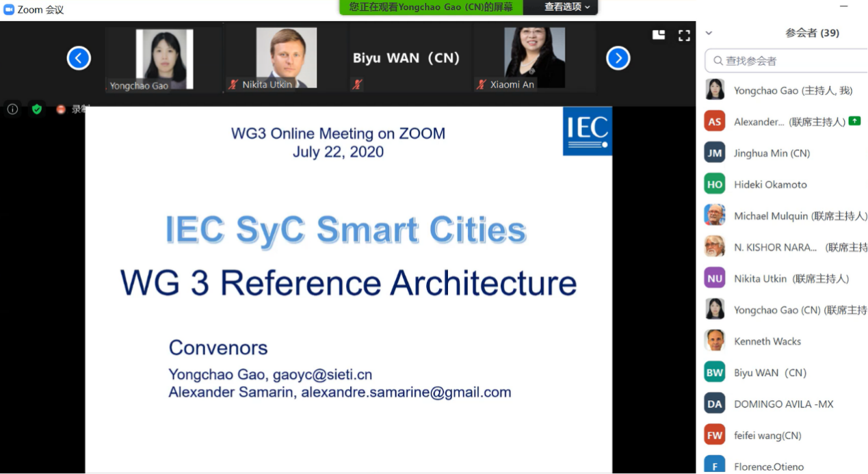The image size is (868, 474).
Task: Click the green encryption shield icon
Action: 37,109
